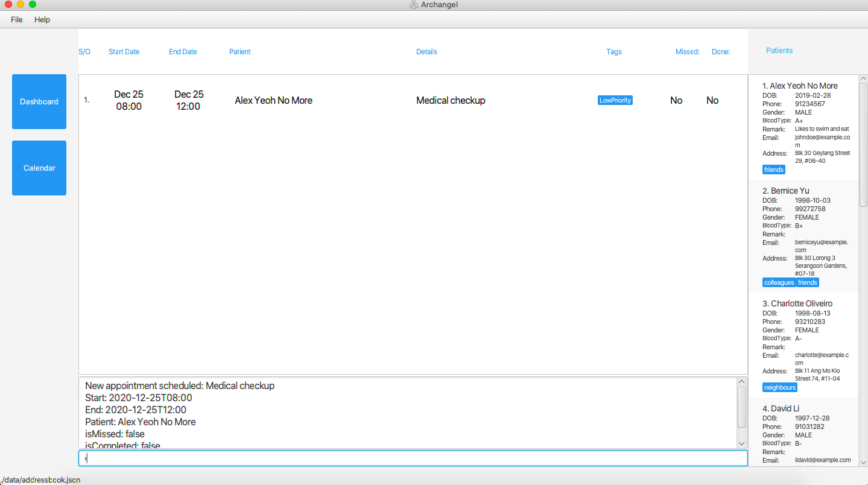
Task: Click DOB value 2019-02-28
Action: pos(813,95)
